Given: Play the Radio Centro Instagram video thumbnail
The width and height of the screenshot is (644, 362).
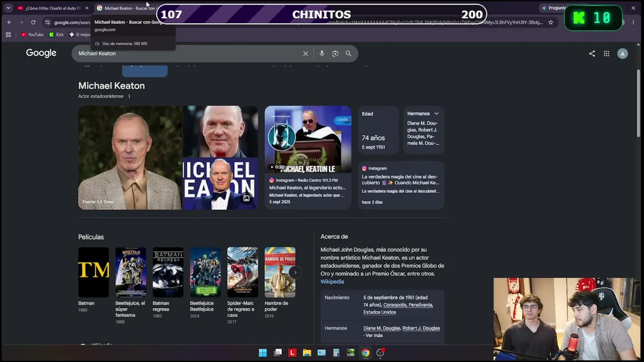Looking at the screenshot, I should click(x=308, y=139).
